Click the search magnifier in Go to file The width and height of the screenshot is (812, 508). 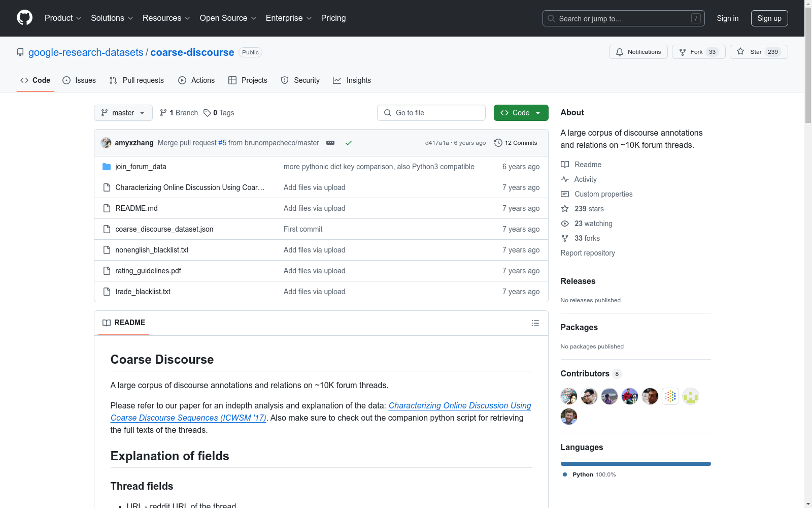point(388,113)
